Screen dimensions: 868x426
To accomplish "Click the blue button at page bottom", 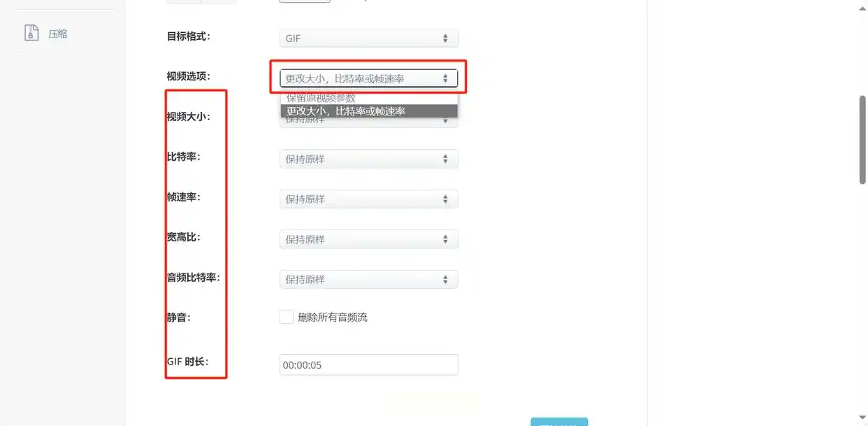I will pos(559,422).
